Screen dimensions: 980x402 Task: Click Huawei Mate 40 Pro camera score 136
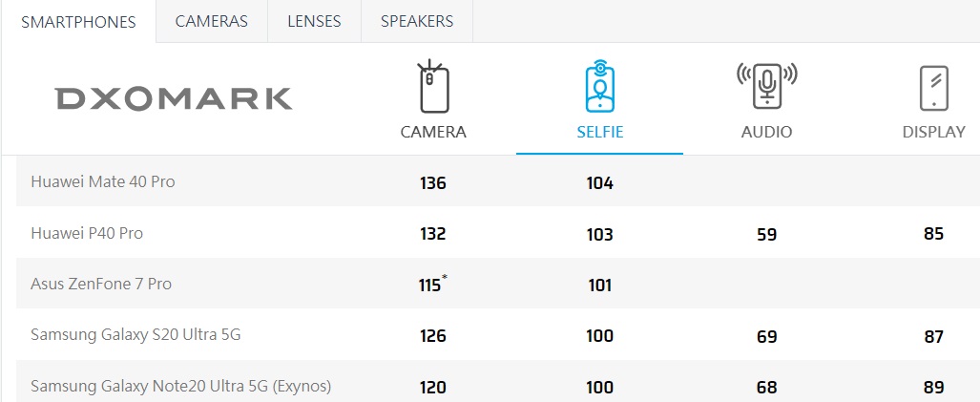click(433, 182)
